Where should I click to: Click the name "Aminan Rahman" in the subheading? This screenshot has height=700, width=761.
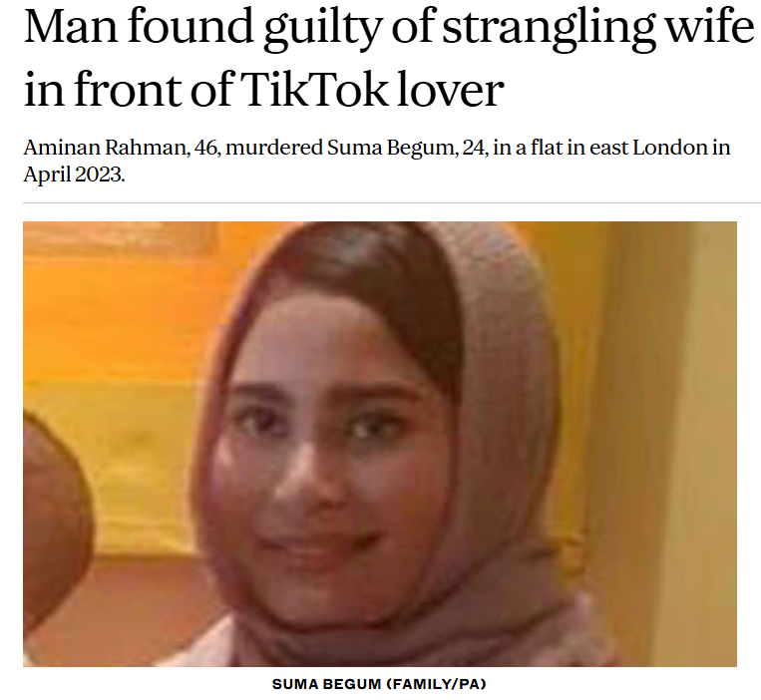click(x=105, y=147)
